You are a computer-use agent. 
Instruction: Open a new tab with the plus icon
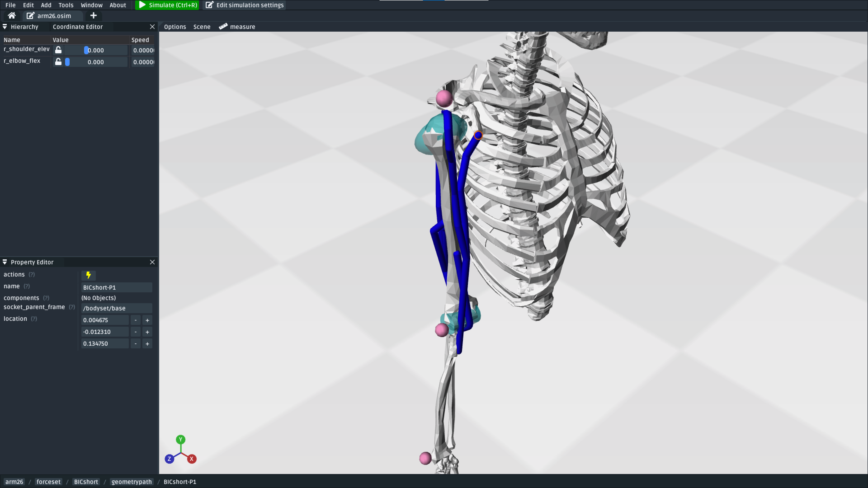pyautogui.click(x=93, y=16)
